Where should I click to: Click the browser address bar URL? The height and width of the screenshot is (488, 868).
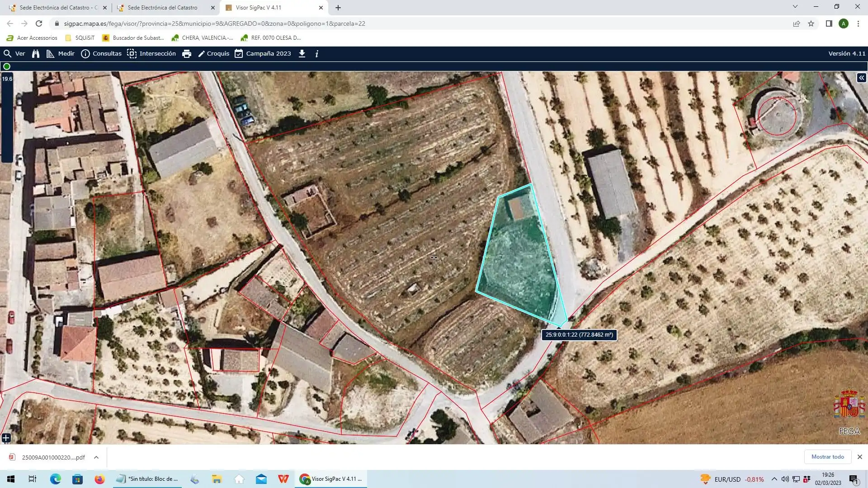tap(215, 23)
